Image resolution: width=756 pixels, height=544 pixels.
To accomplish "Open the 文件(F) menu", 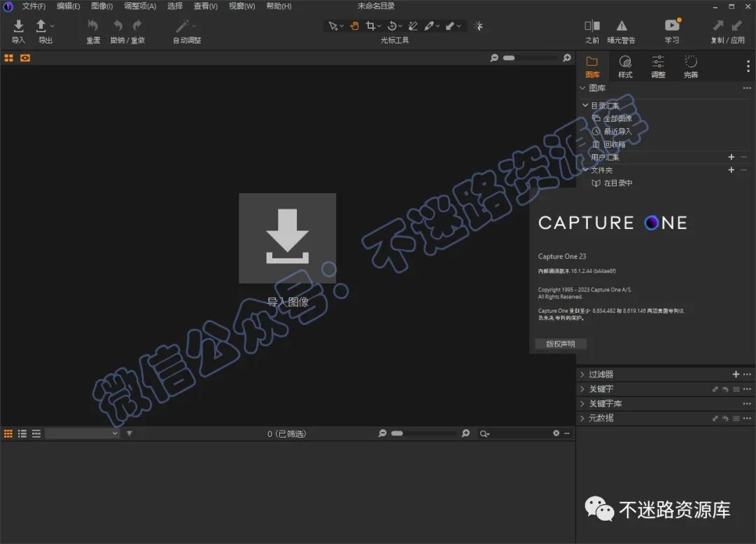I will point(34,6).
